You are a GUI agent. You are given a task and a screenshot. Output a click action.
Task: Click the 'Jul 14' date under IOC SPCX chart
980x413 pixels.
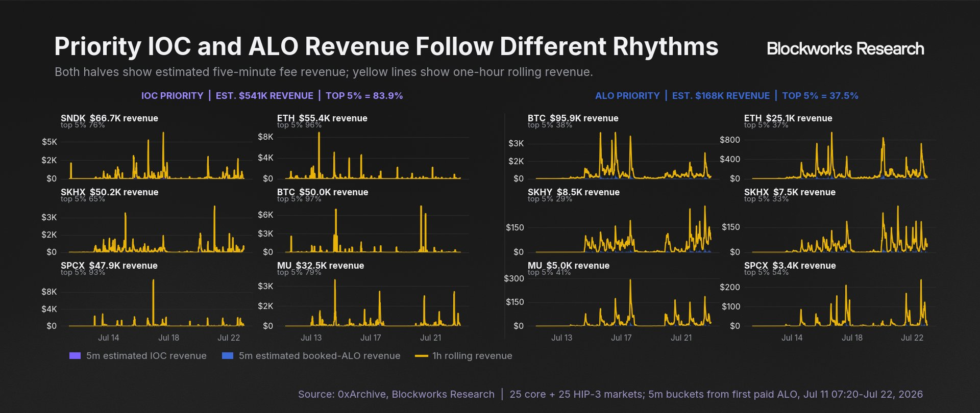(108, 338)
